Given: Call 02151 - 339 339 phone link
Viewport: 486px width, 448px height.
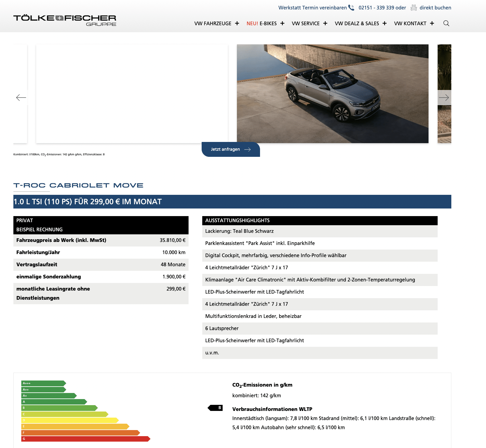Looking at the screenshot, I should (377, 8).
